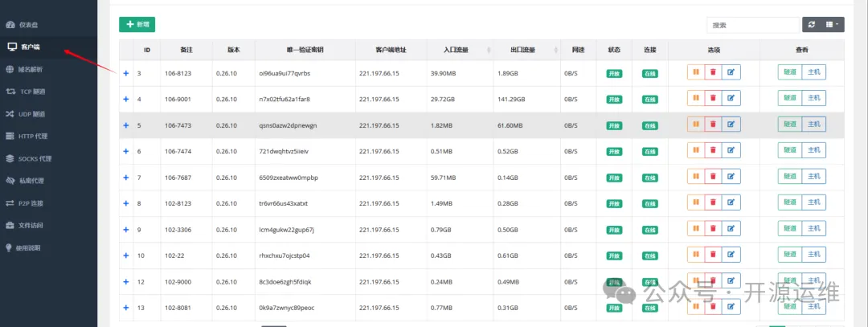This screenshot has height=327, width=868.
Task: Delete client 106-9001 using the trash icon
Action: (713, 99)
